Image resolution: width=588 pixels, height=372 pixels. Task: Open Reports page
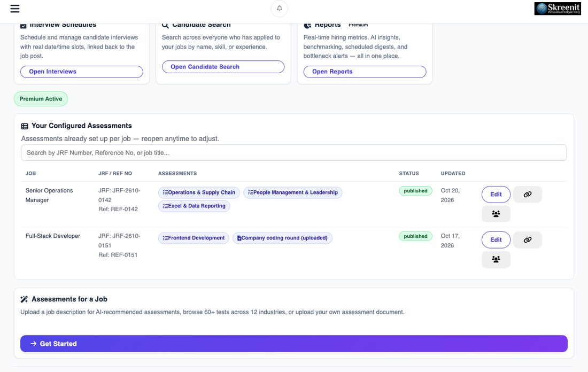365,72
